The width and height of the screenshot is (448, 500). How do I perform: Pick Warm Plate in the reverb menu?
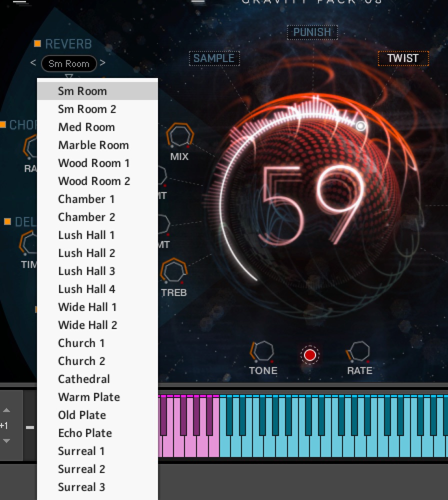89,397
